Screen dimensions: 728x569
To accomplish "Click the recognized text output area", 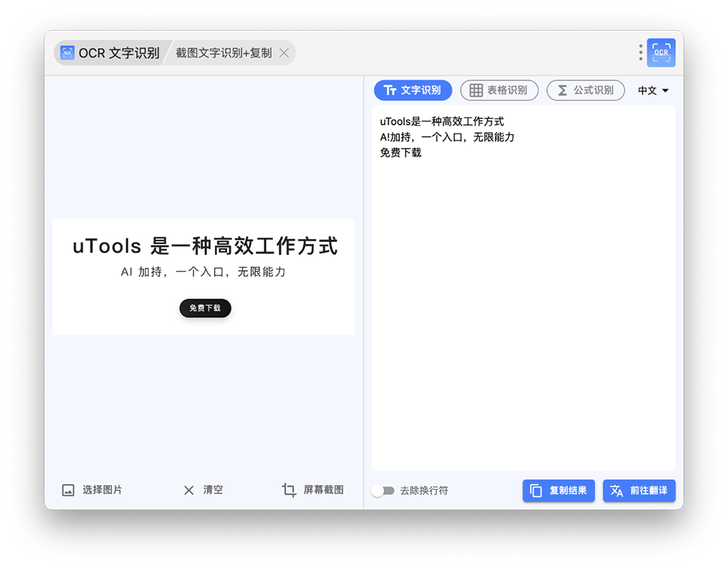I will [x=523, y=288].
